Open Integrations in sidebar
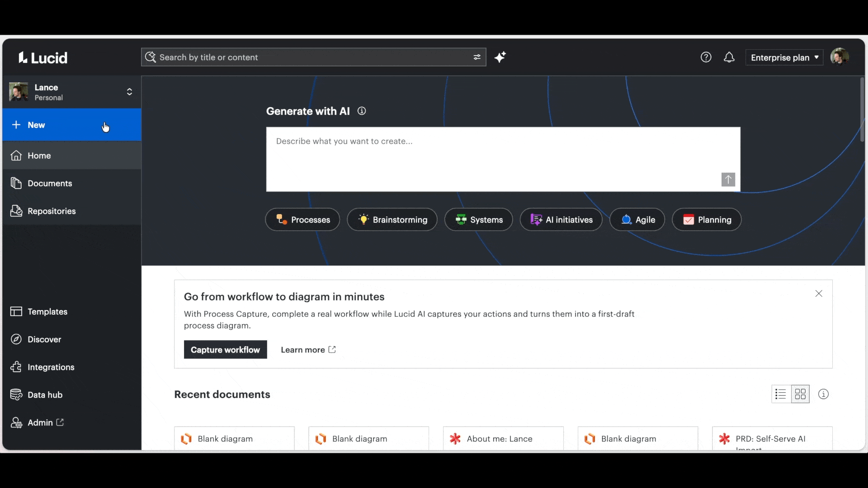The image size is (868, 488). (x=72, y=367)
